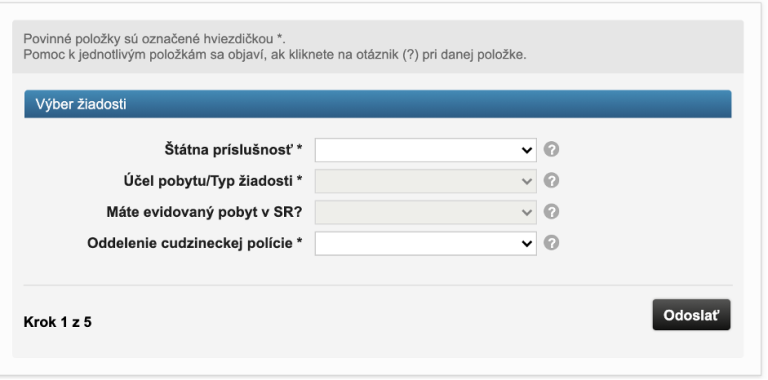Open the Máte evidovaný pobyt v SR dropdown
The height and width of the screenshot is (380, 768).
tap(426, 213)
